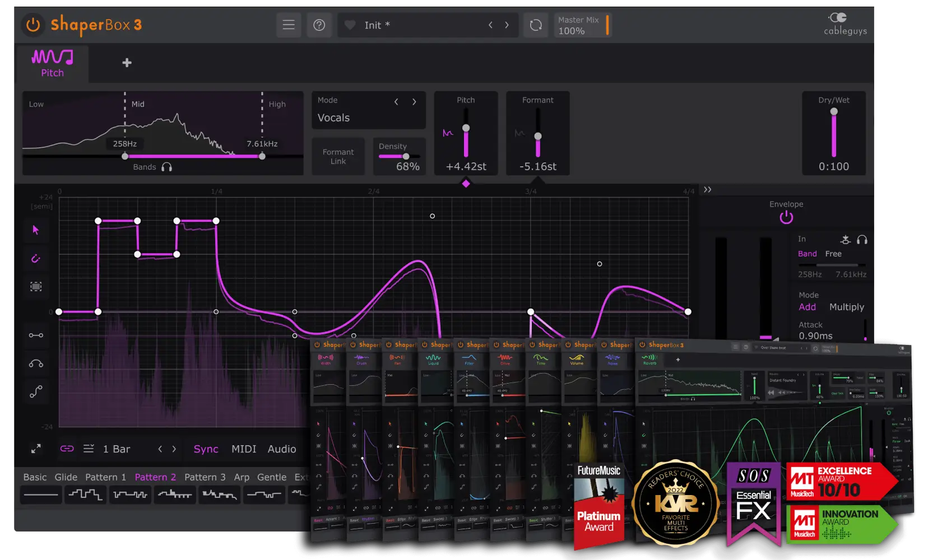Select the pen draw tool
This screenshot has height=560, width=928.
[x=36, y=258]
